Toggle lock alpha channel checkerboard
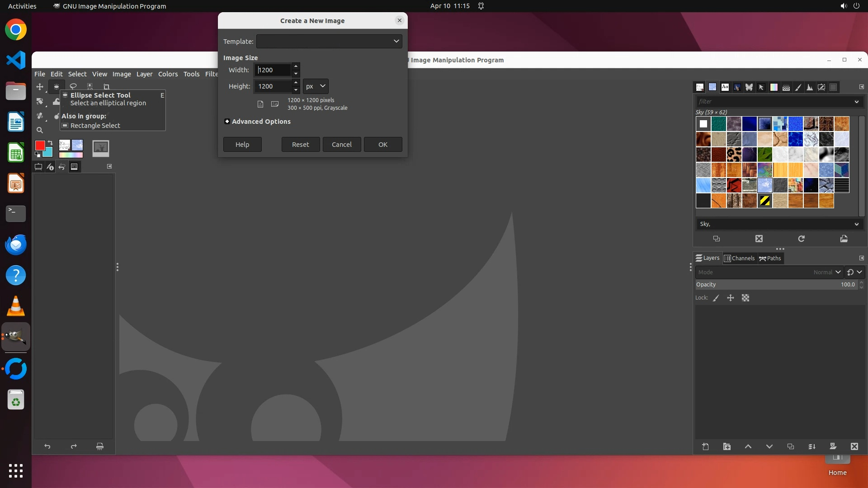 [745, 298]
